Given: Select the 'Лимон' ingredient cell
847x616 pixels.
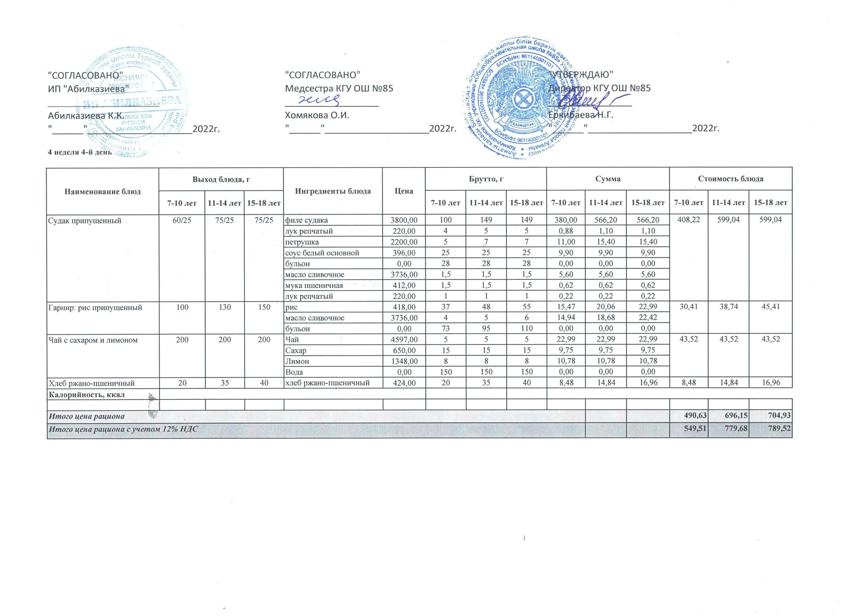Looking at the screenshot, I should [x=297, y=361].
